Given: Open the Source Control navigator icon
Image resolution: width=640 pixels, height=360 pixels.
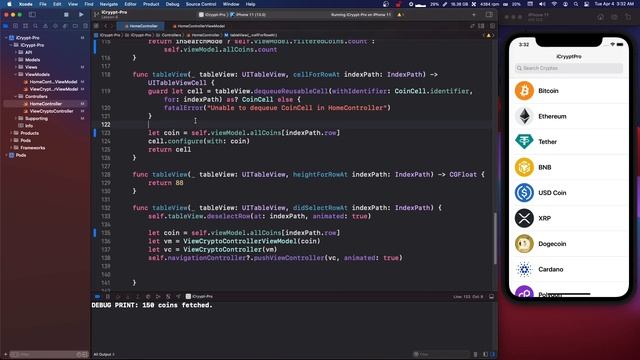Looking at the screenshot, I should tap(16, 26).
